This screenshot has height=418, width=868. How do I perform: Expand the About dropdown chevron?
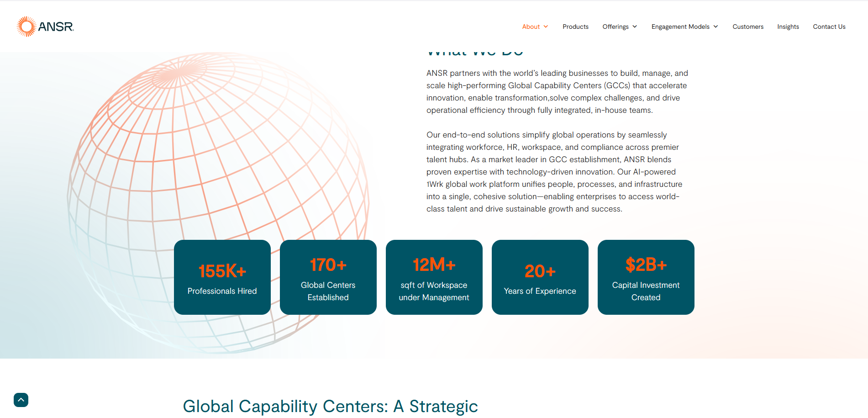pos(546,26)
